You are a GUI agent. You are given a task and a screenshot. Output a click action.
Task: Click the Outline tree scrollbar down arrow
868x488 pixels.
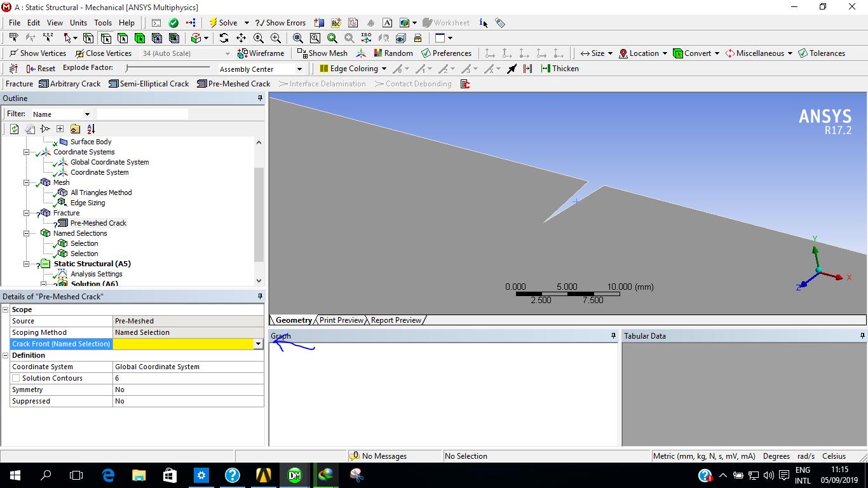pos(259,280)
